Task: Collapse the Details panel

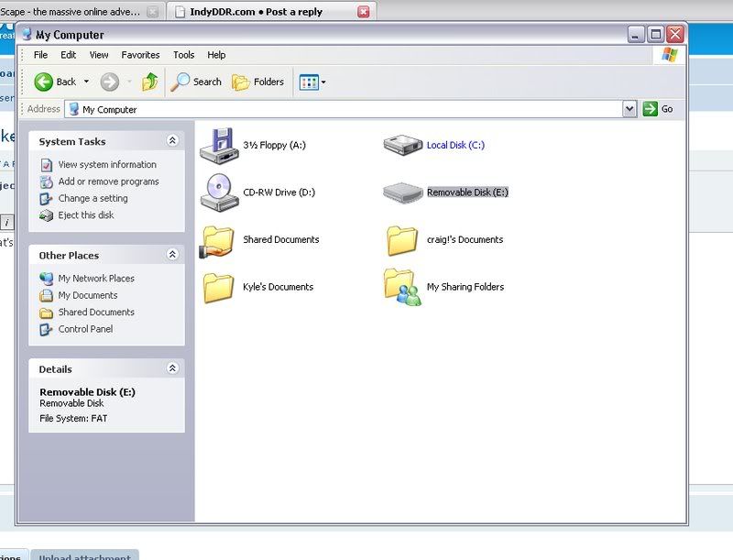Action: pyautogui.click(x=172, y=368)
